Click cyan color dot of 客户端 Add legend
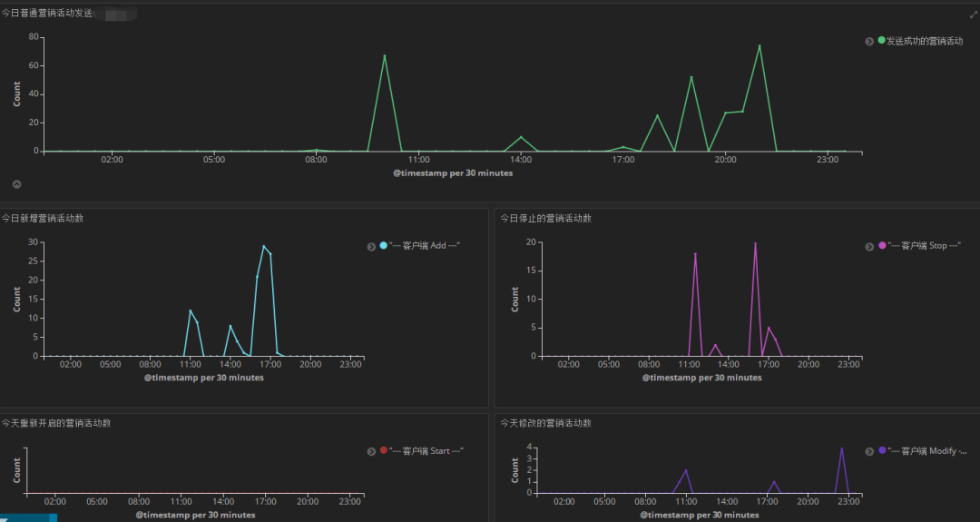980x522 pixels. (383, 245)
